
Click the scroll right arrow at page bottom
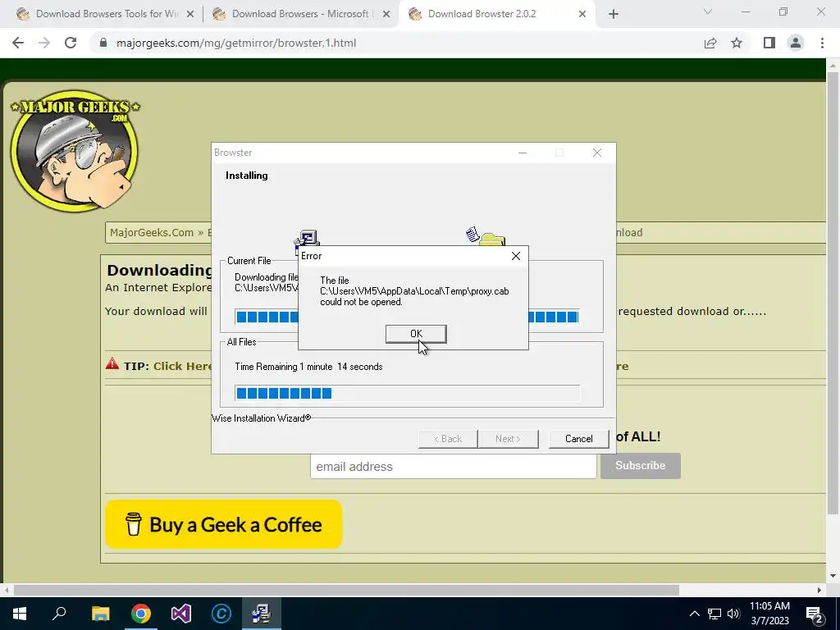click(819, 590)
